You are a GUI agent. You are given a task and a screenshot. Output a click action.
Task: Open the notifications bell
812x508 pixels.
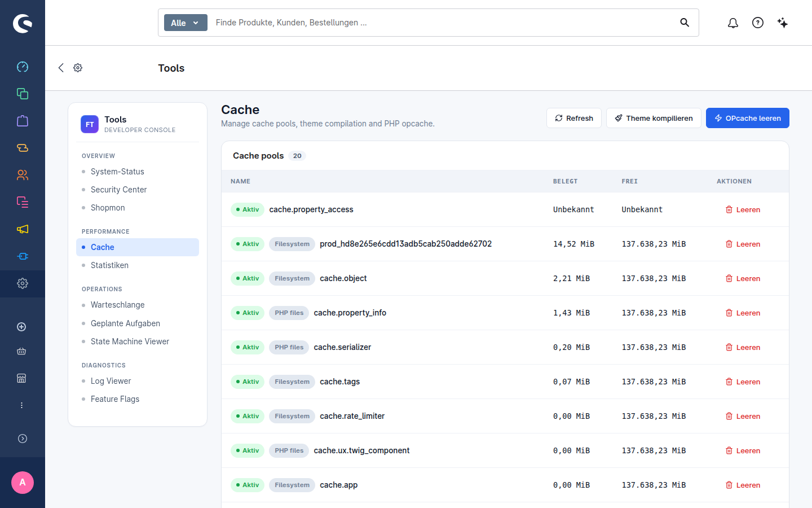click(x=733, y=23)
